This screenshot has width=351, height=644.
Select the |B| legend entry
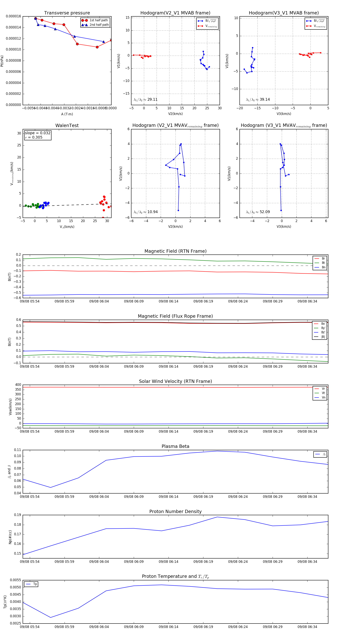(x=320, y=337)
